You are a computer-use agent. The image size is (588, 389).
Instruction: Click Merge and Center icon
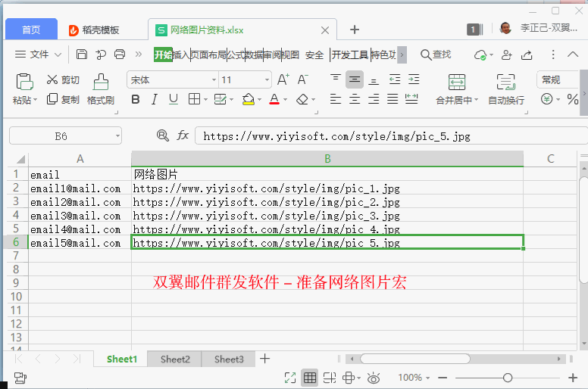coord(457,82)
